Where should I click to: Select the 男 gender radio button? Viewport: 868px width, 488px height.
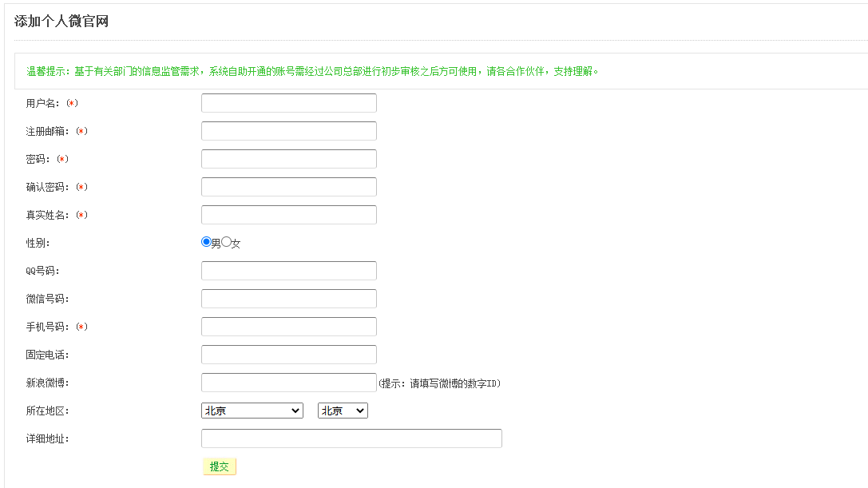coord(206,242)
